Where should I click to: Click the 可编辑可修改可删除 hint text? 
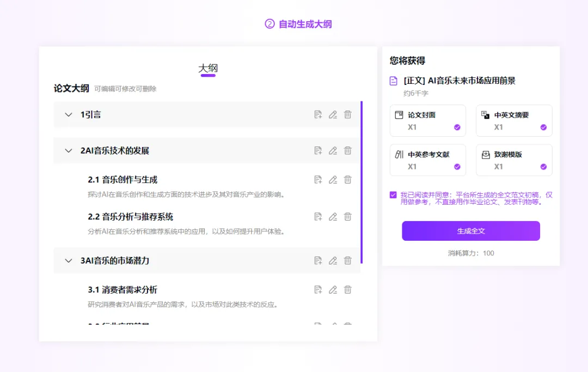pyautogui.click(x=125, y=89)
